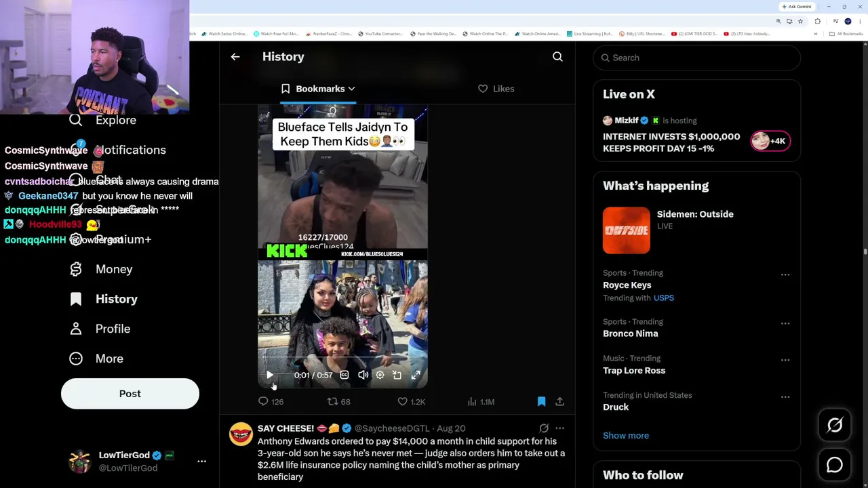Bookmark this tab with the star icon
Viewport: 868px width, 488px height.
point(800,22)
